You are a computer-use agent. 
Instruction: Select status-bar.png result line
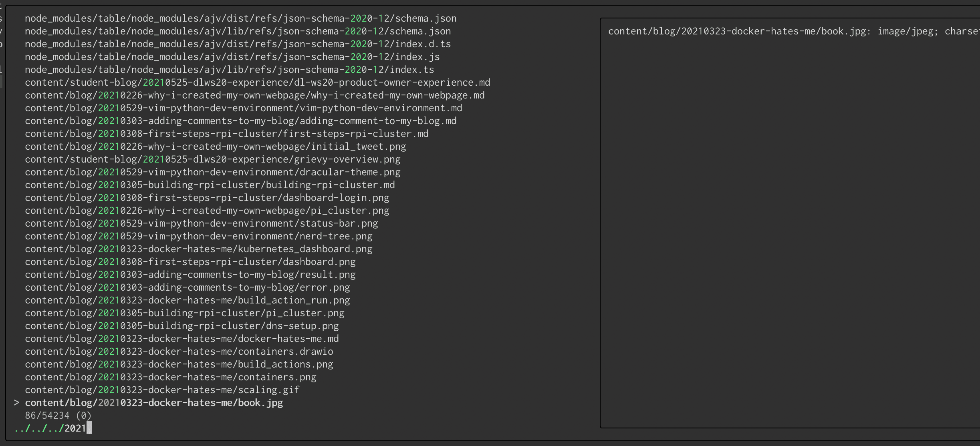pos(201,223)
